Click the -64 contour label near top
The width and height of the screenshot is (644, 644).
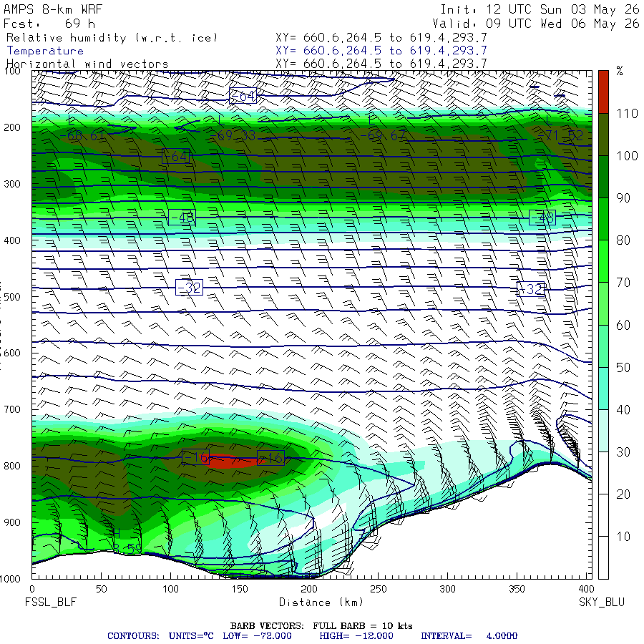click(243, 96)
